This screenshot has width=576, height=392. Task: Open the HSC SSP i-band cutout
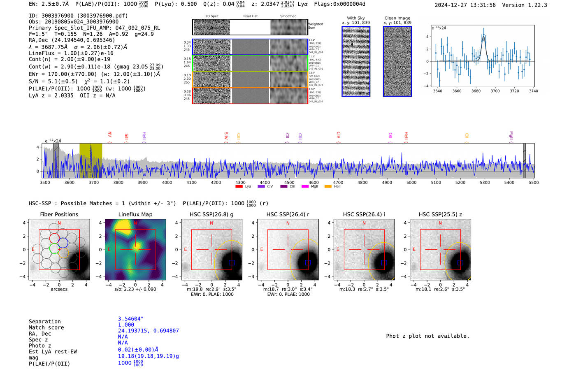coord(364,249)
